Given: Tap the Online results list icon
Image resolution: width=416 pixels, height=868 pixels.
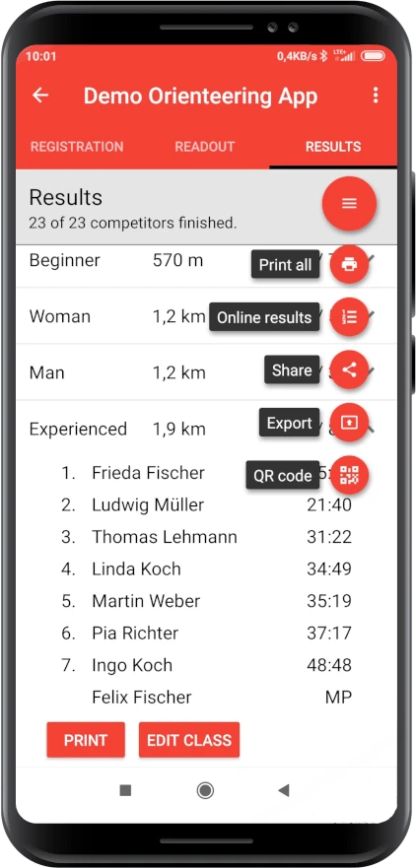Looking at the screenshot, I should pyautogui.click(x=349, y=317).
